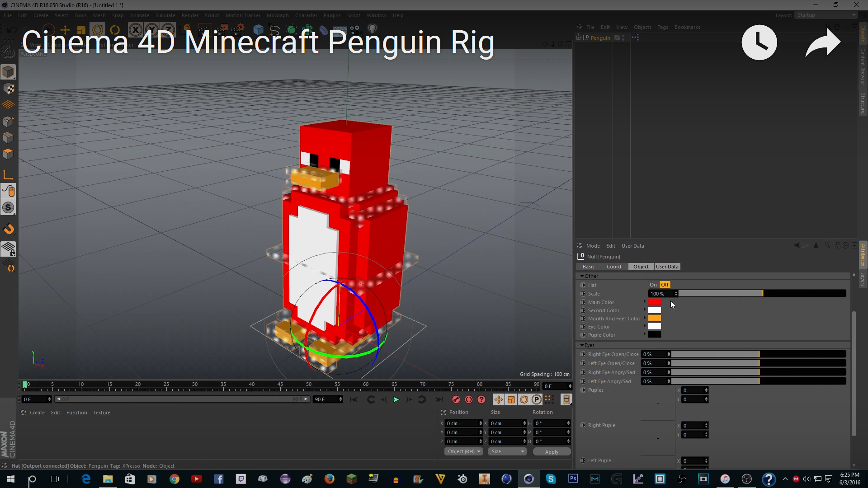The width and height of the screenshot is (868, 488).
Task: Open Function in material manager
Action: [77, 413]
